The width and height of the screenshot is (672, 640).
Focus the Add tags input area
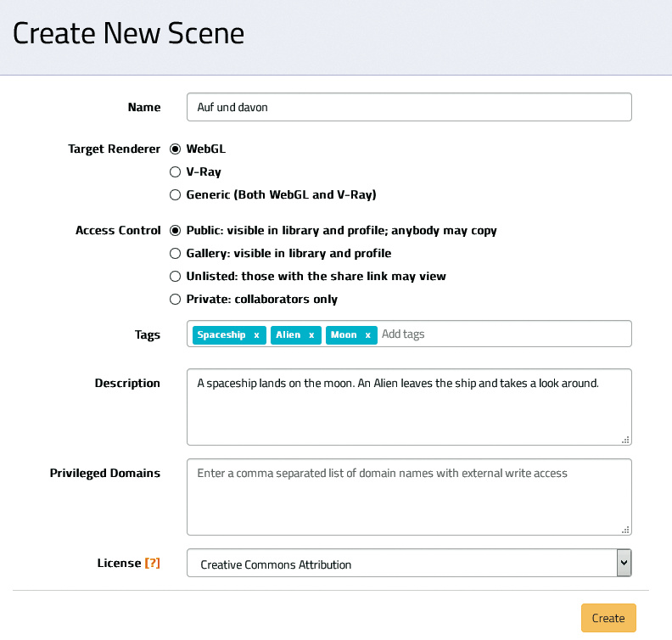coord(501,334)
